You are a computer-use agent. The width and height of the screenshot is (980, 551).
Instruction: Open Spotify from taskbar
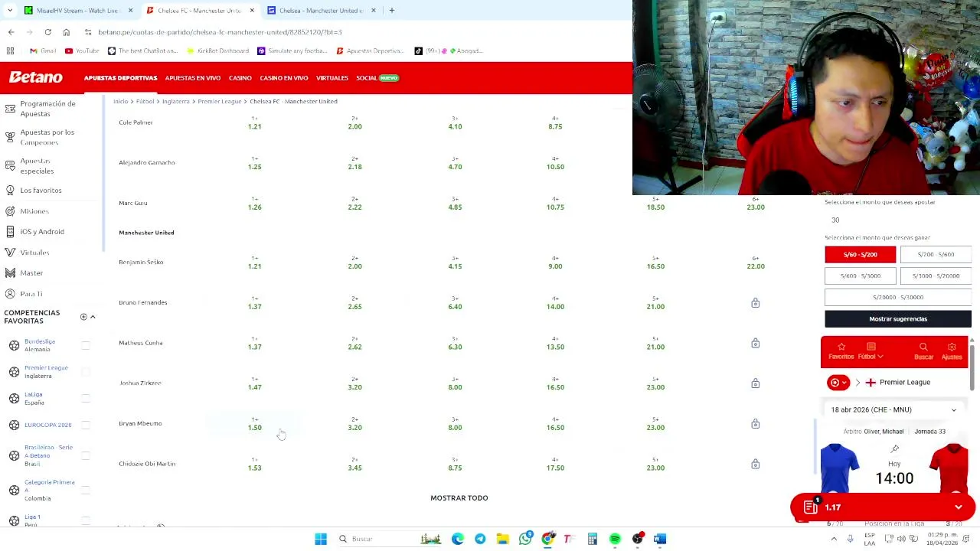615,539
